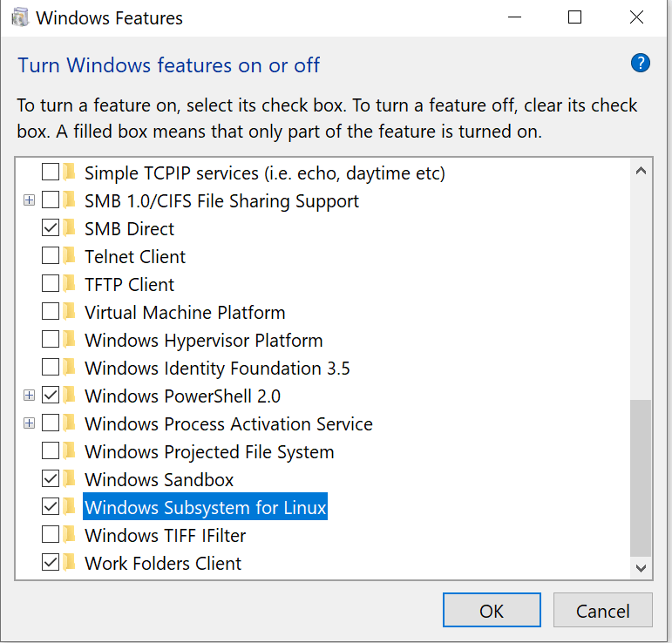Click folder icon beside Windows Subsystem for Linux

tap(69, 507)
